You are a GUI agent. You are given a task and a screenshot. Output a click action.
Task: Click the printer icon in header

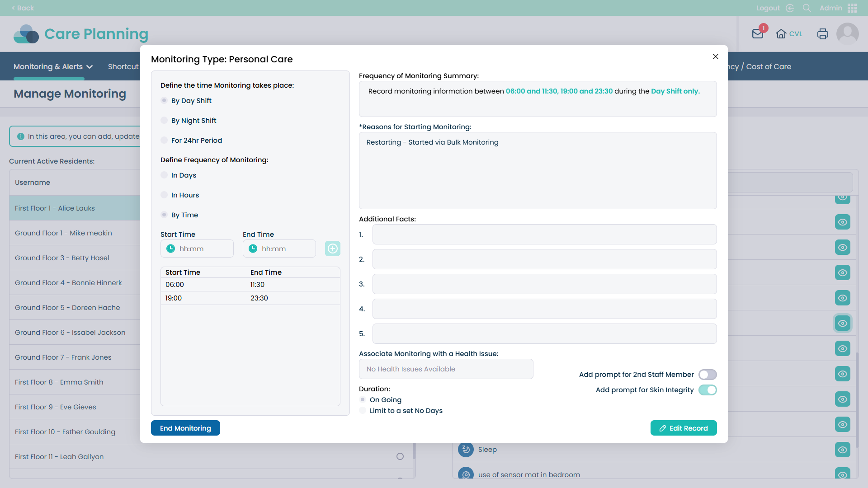point(822,34)
